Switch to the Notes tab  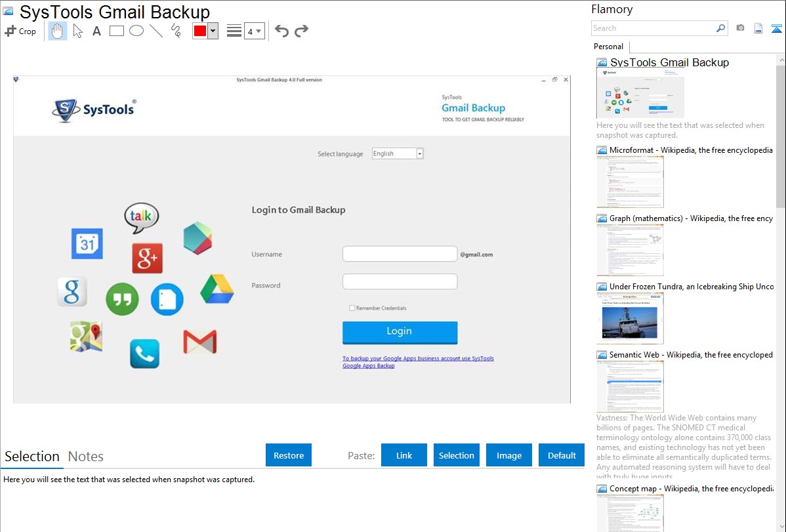(86, 457)
